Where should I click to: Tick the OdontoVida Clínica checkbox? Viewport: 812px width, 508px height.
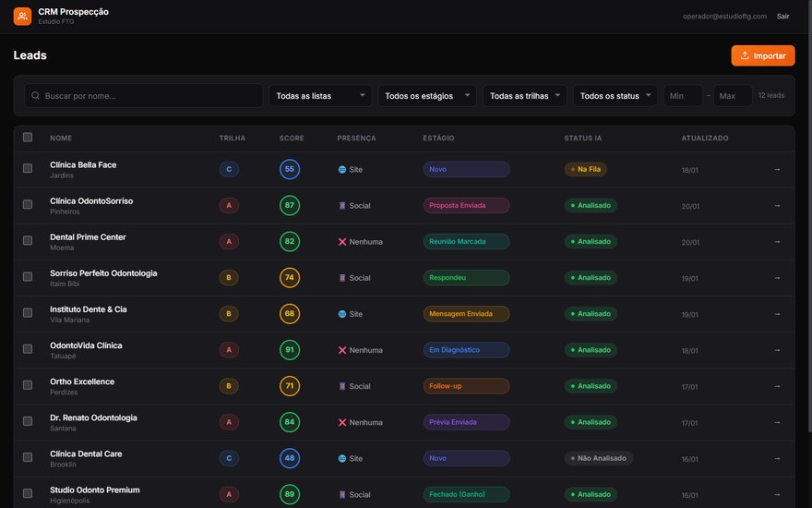pyautogui.click(x=28, y=349)
